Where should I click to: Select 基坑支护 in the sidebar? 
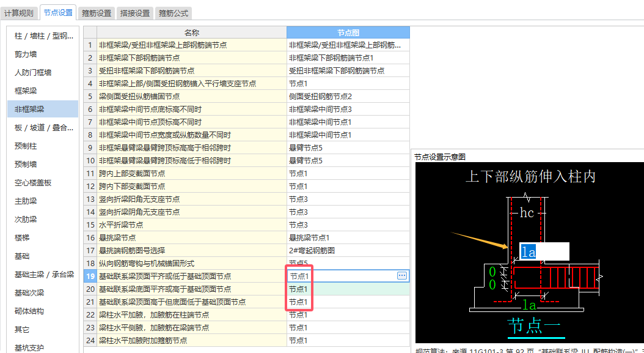click(43, 347)
